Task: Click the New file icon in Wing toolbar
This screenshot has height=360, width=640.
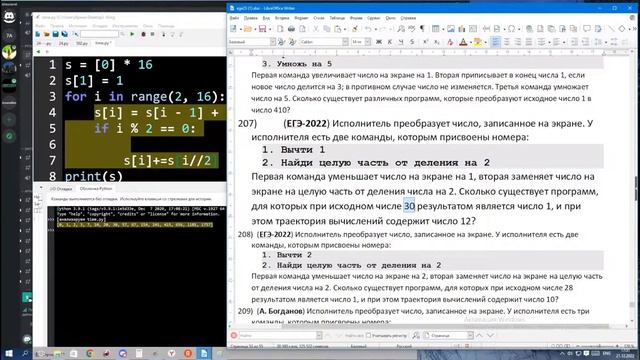Action: coord(38,34)
